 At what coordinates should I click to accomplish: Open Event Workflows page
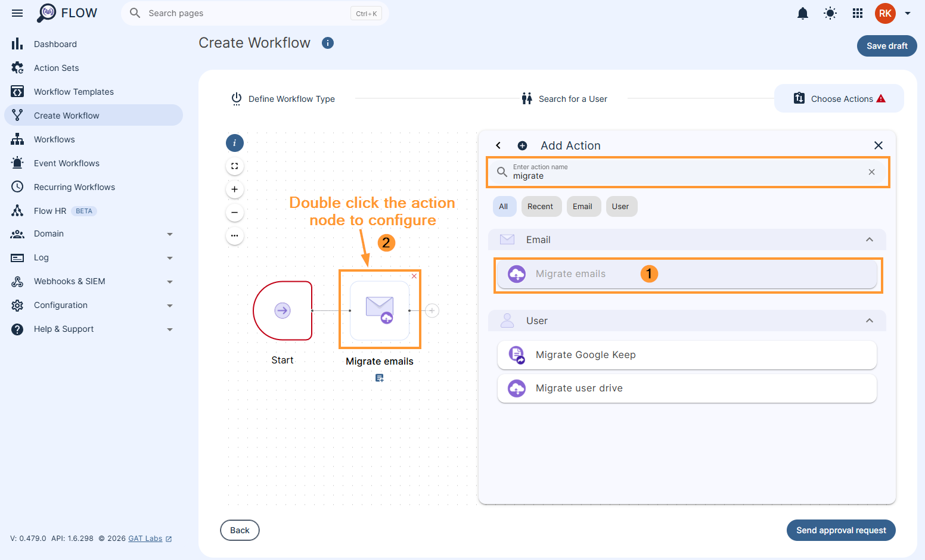94,163
